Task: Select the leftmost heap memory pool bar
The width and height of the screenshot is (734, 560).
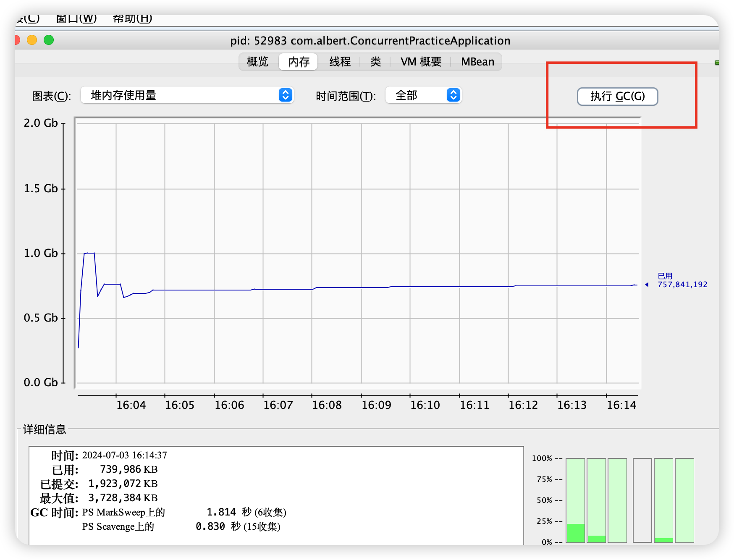Action: coord(575,500)
